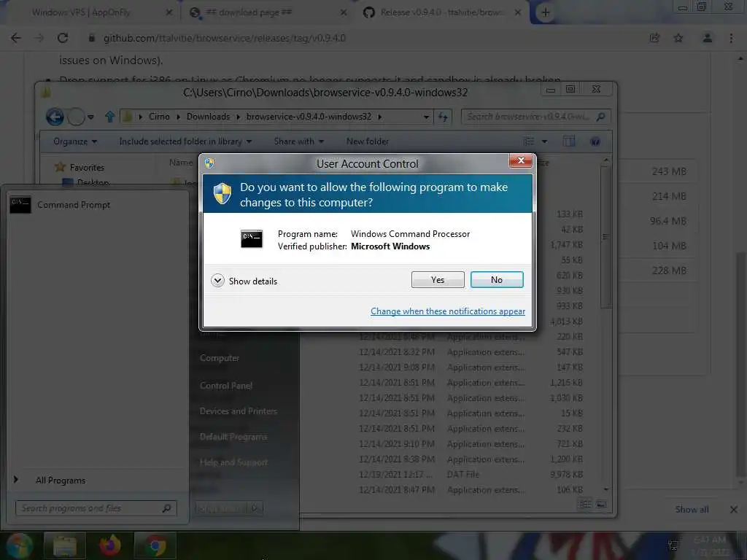Refresh the Explorer folder view
This screenshot has width=747, height=560.
point(443,117)
